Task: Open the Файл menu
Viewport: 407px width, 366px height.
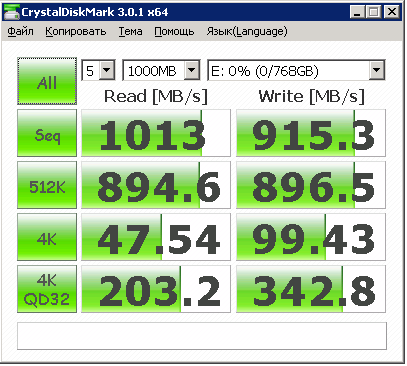Action: [20, 31]
